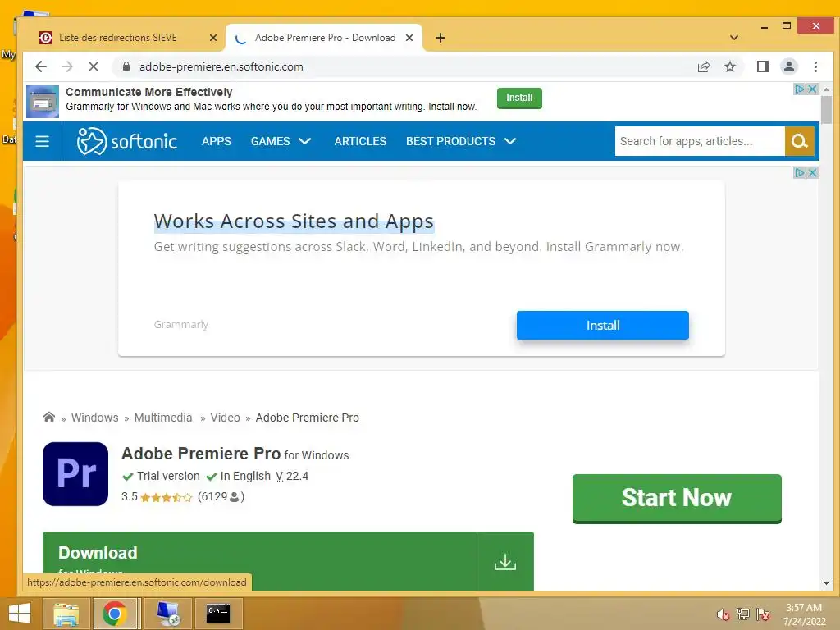The image size is (840, 630).
Task: Expand the GAMES dropdown
Action: pyautogui.click(x=281, y=141)
